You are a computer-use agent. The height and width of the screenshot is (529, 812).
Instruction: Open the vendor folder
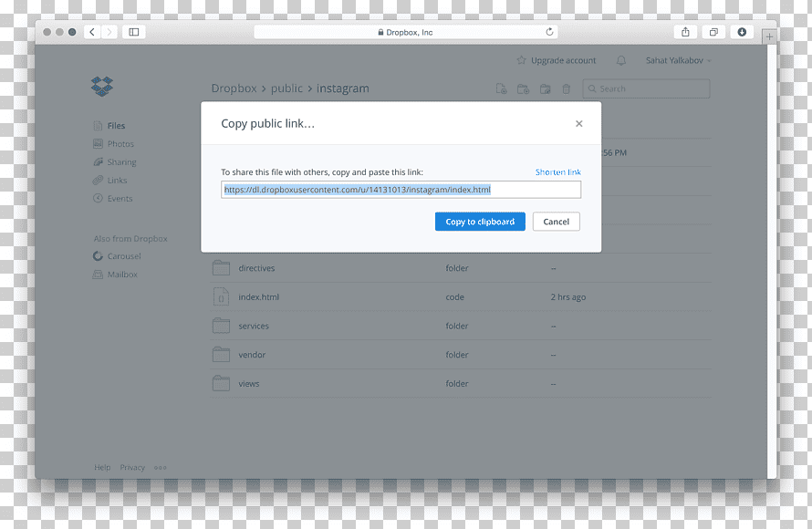[252, 355]
